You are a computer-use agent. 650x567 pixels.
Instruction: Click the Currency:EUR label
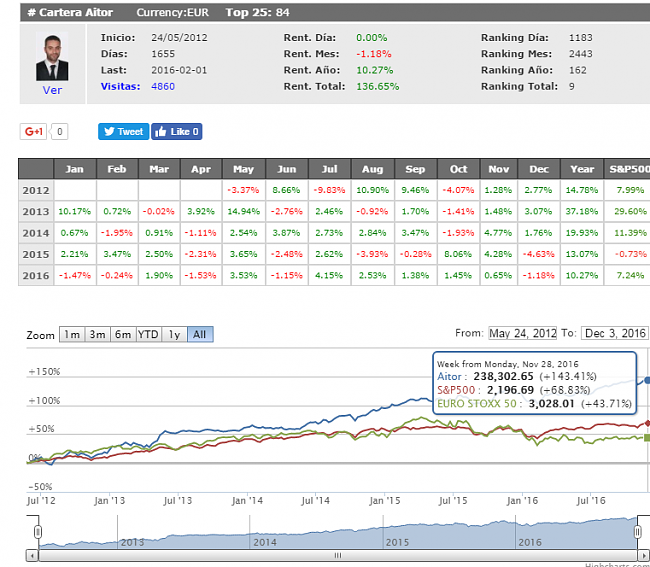(172, 12)
